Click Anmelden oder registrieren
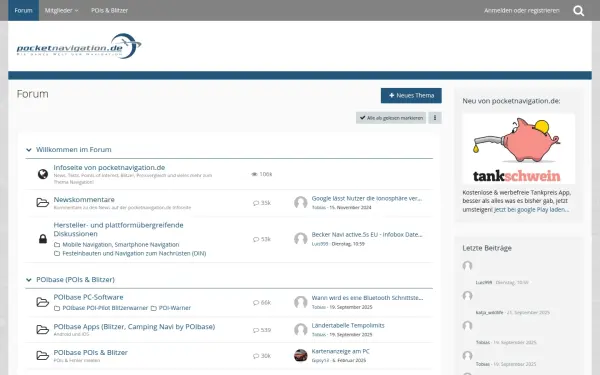This screenshot has height=375, width=600. click(x=522, y=10)
